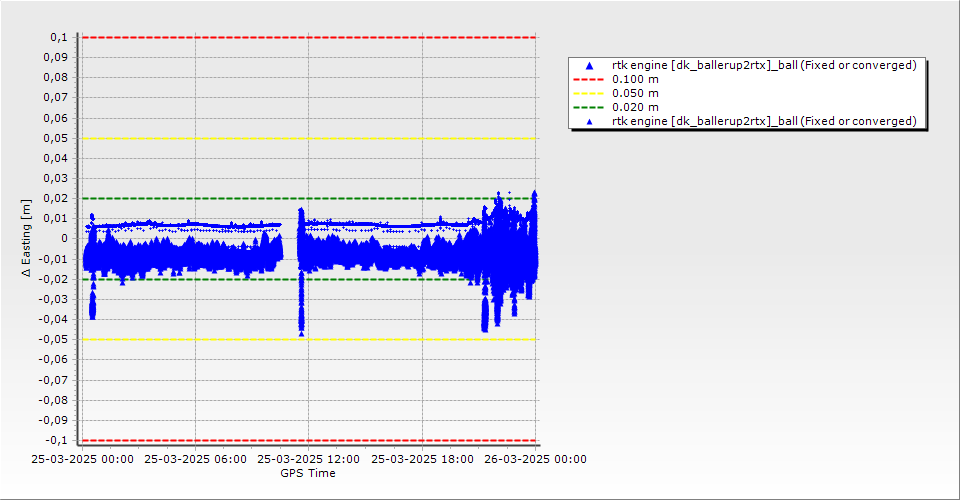
Task: Click the "-0,04" y-axis tick label
Action: point(54,319)
